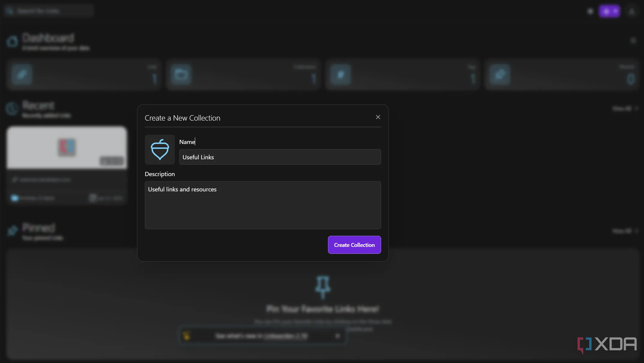The image size is (644, 363).
Task: Click the Dashboard home icon
Action: click(12, 41)
